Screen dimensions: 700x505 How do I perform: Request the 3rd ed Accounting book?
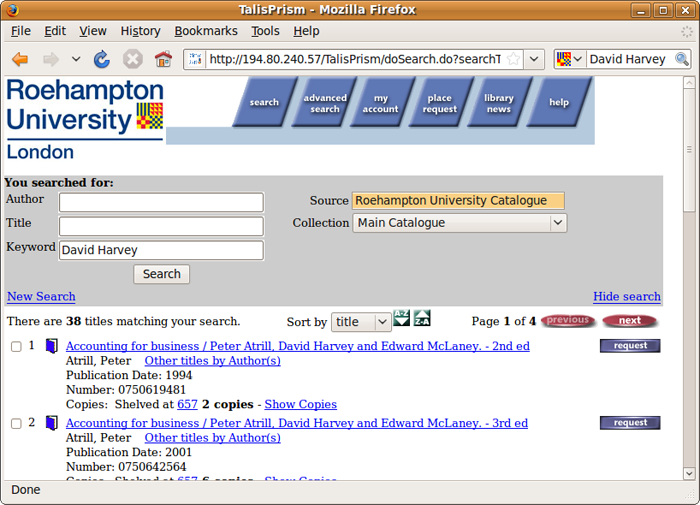click(630, 422)
